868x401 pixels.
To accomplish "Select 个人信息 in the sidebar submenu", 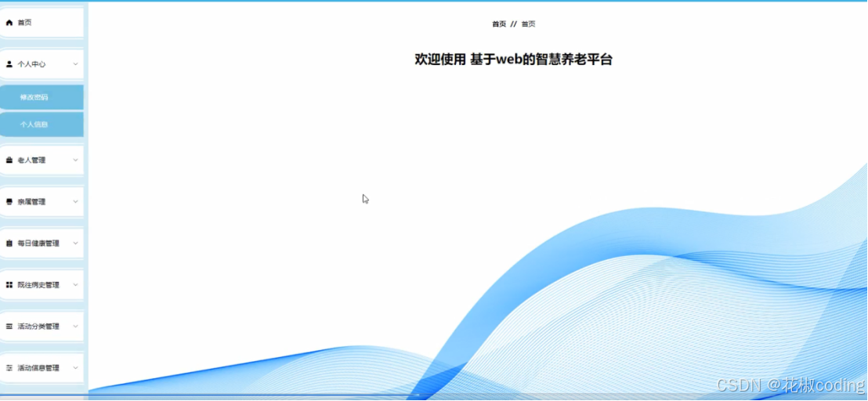I will tap(42, 125).
